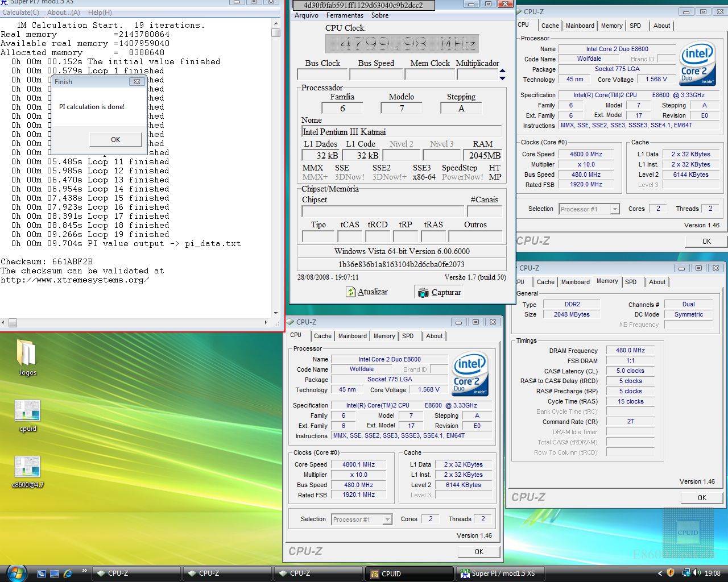
Task: Click the Nome field Intel Pentium III Katmai
Action: pyautogui.click(x=402, y=132)
